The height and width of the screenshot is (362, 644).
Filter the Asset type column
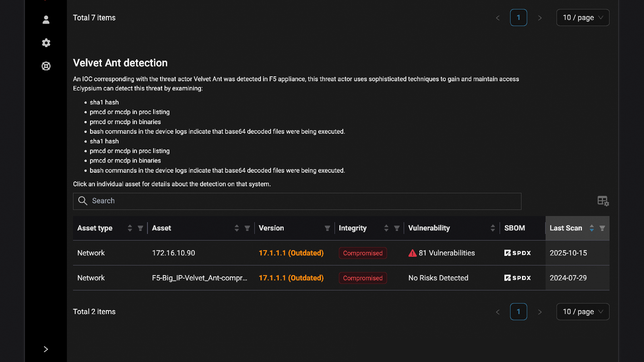point(140,228)
